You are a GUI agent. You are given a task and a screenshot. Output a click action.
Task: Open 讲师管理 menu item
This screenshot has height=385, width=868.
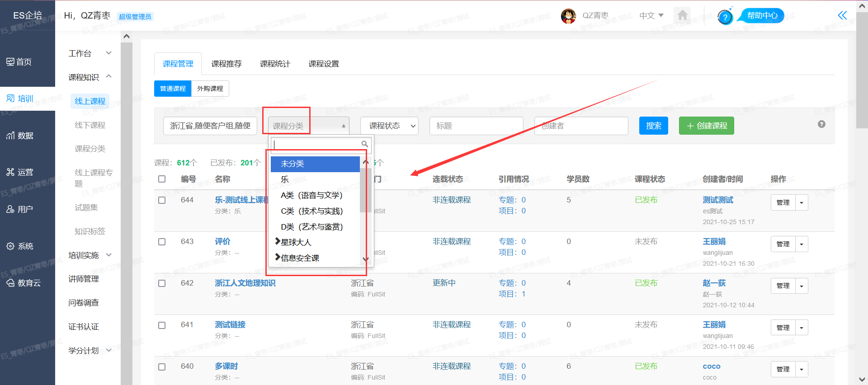(84, 279)
